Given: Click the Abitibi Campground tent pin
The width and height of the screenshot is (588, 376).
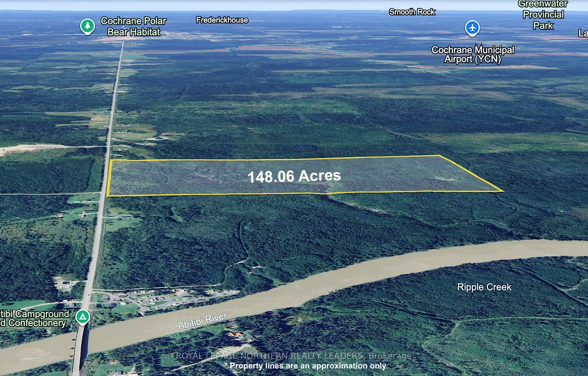Looking at the screenshot, I should (x=83, y=317).
